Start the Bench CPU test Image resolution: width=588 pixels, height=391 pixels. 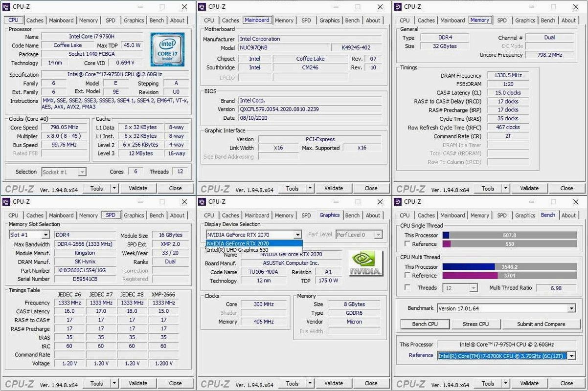425,324
